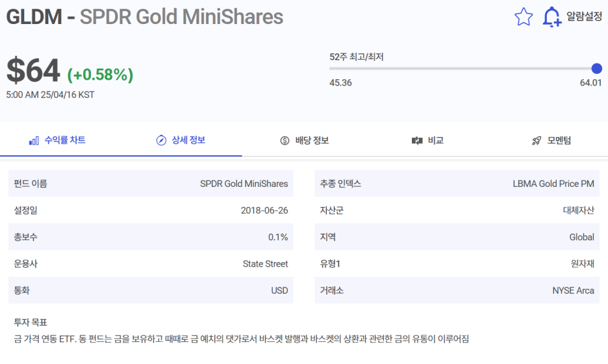The height and width of the screenshot is (364, 608).
Task: Click the bar chart icon on 수익률 차트 tab
Action: click(x=34, y=141)
